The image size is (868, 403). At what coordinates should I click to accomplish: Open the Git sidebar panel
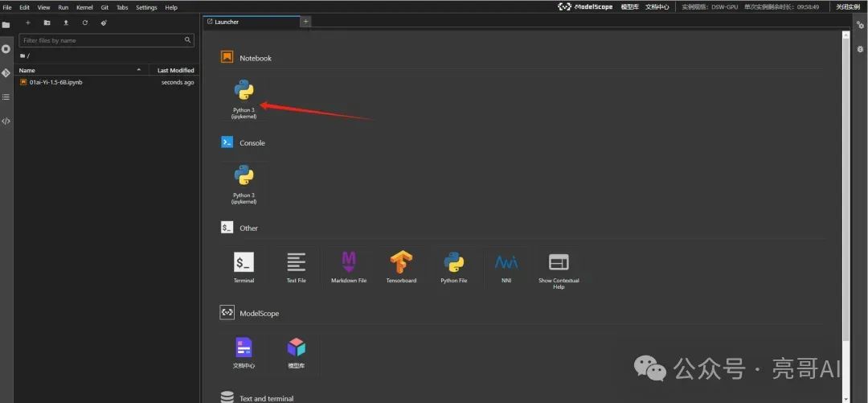(x=6, y=72)
